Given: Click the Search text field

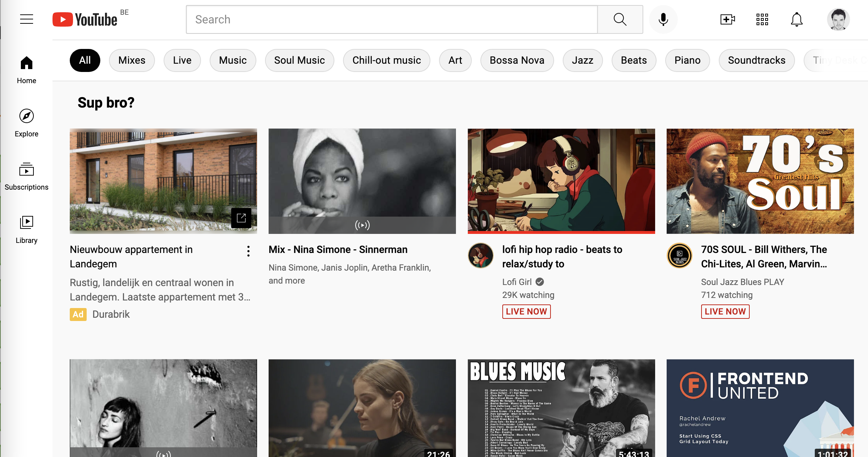Looking at the screenshot, I should pyautogui.click(x=392, y=19).
